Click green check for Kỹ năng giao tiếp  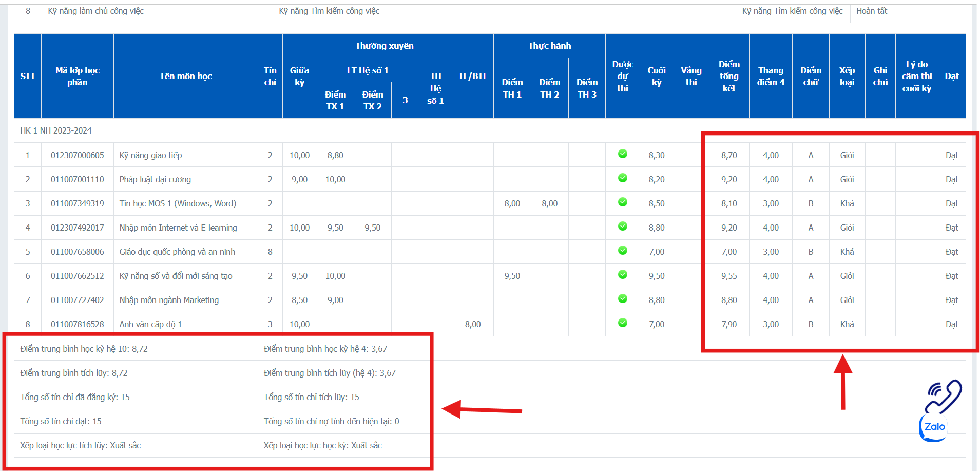click(x=622, y=154)
